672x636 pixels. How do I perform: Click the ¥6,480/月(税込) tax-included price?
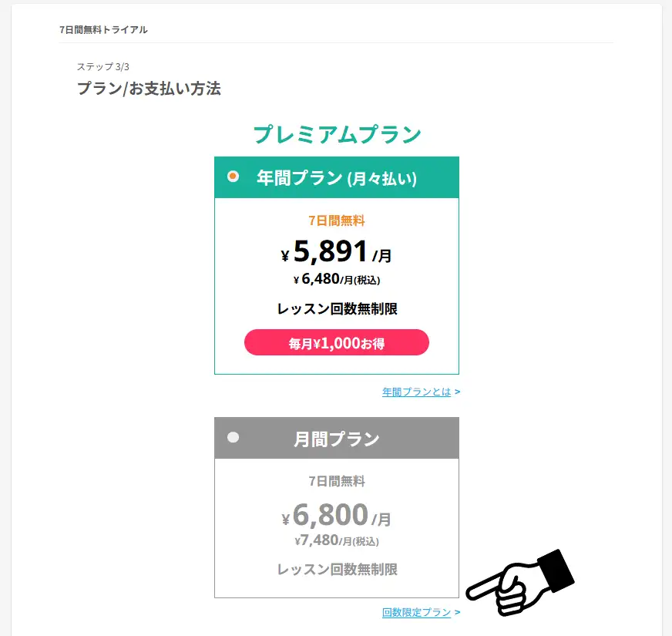click(337, 279)
